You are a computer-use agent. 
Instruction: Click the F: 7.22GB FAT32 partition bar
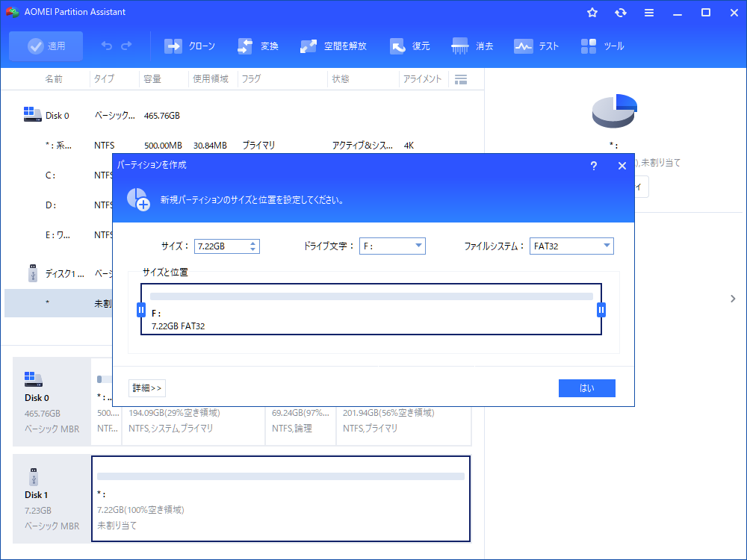pyautogui.click(x=371, y=310)
